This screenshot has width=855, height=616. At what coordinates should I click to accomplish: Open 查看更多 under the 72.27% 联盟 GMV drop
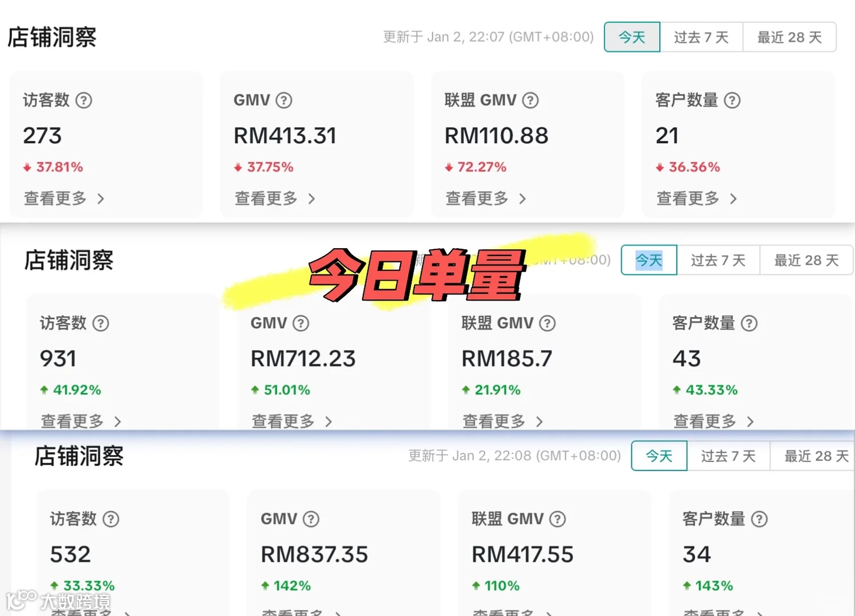[x=486, y=198]
